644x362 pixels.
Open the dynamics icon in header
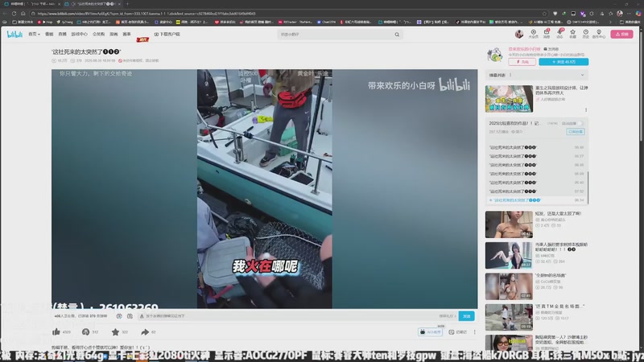559,34
